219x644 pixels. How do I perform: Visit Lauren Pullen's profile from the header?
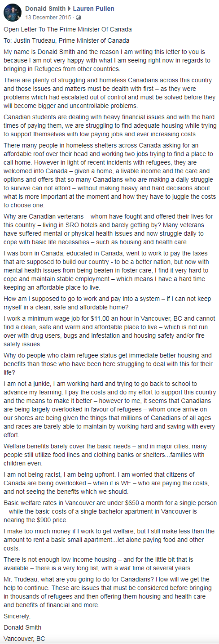93,9
